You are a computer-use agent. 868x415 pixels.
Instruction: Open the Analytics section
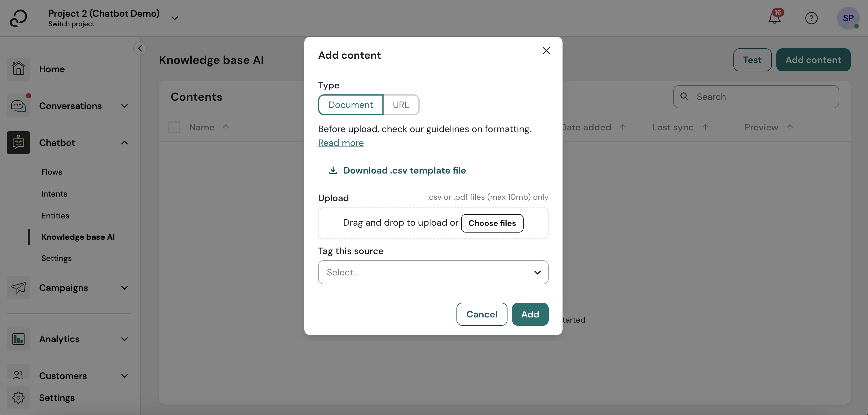point(59,339)
